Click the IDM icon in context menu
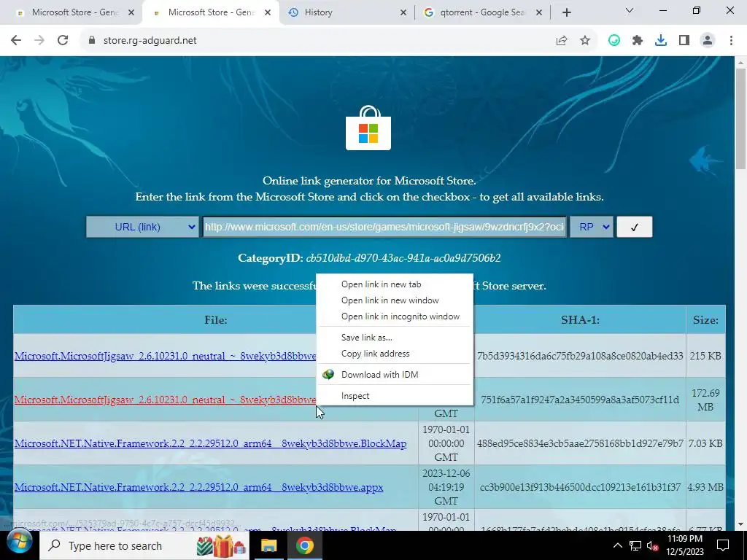The image size is (747, 560). pyautogui.click(x=328, y=375)
